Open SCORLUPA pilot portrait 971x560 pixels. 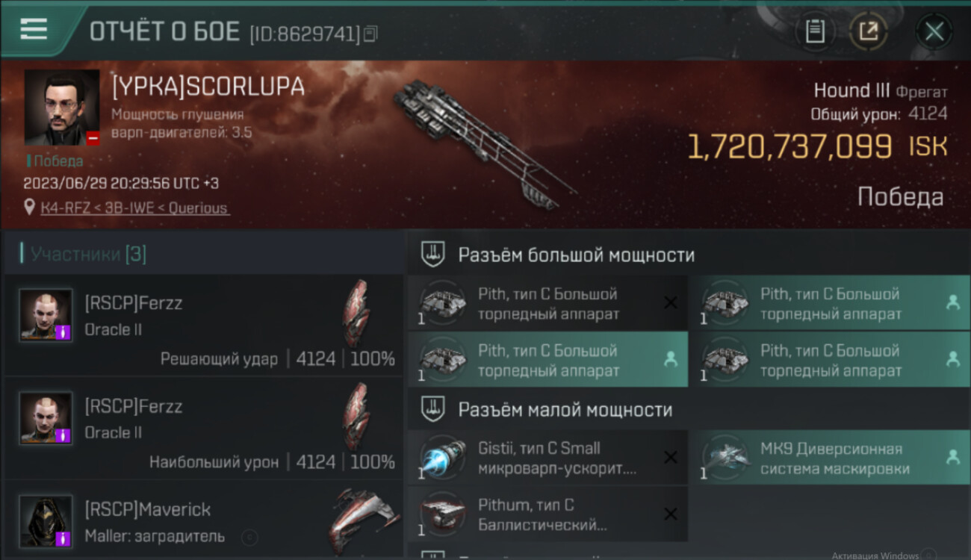pyautogui.click(x=62, y=108)
